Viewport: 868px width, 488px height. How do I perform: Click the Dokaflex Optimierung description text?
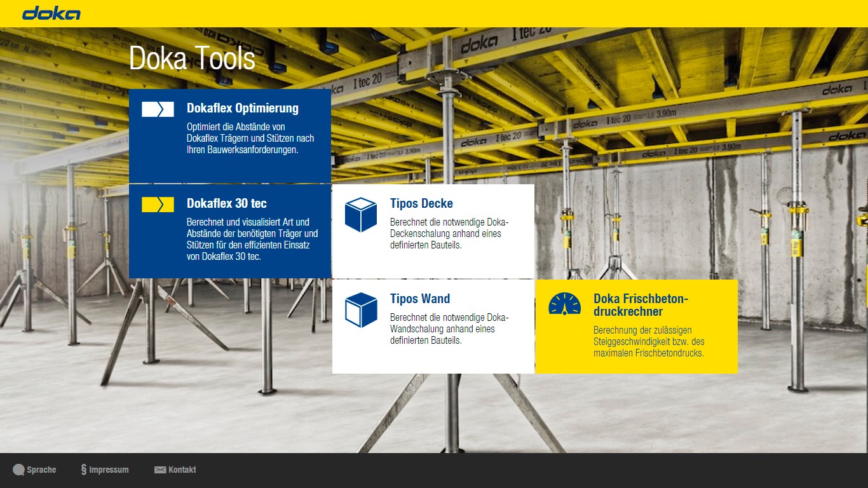point(250,139)
